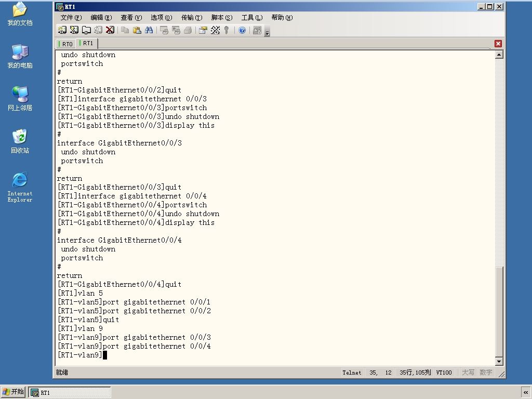Click "[RT1-GigabitEthernet0/0/2]quit" line
Viewport: 532px width, 399px height.
coord(119,90)
